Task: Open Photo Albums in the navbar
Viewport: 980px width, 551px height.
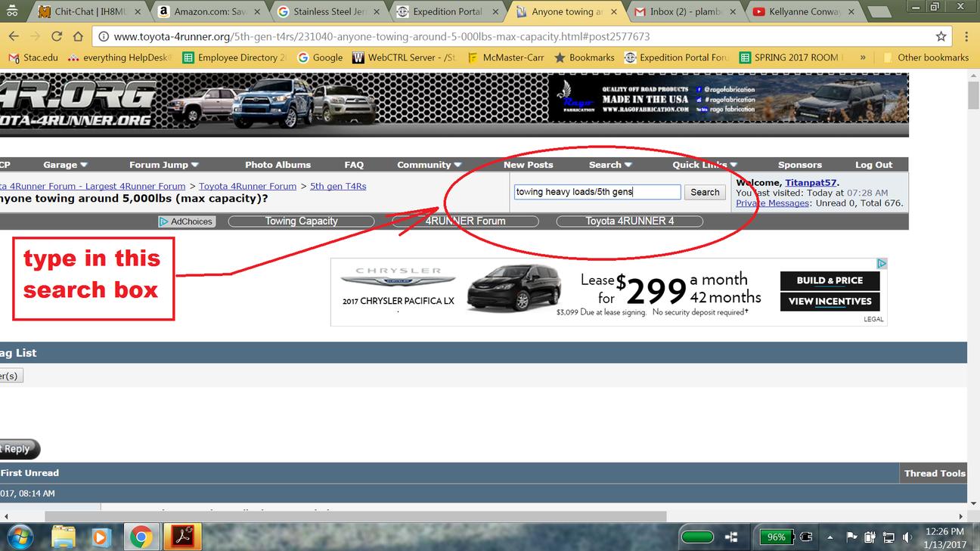Action: click(x=278, y=165)
